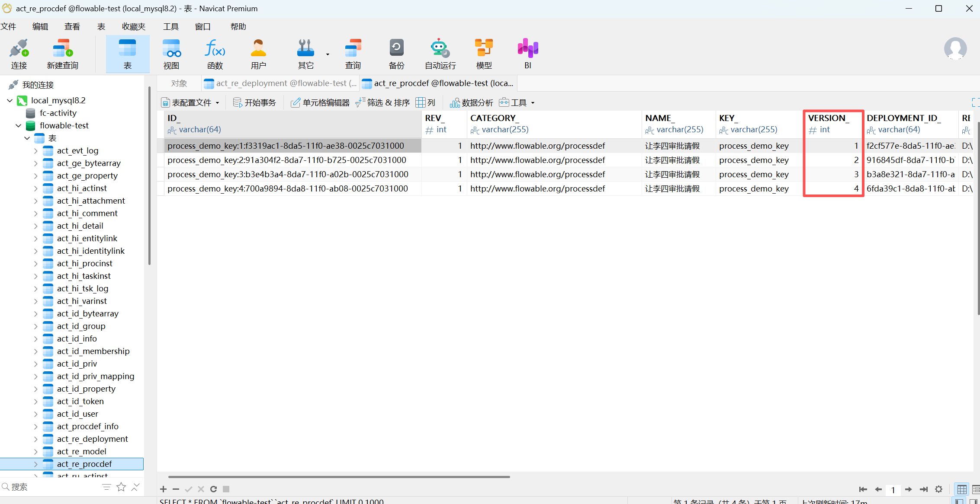980x504 pixels.
Task: Open the 工具 menu in menu bar
Action: coord(170,27)
